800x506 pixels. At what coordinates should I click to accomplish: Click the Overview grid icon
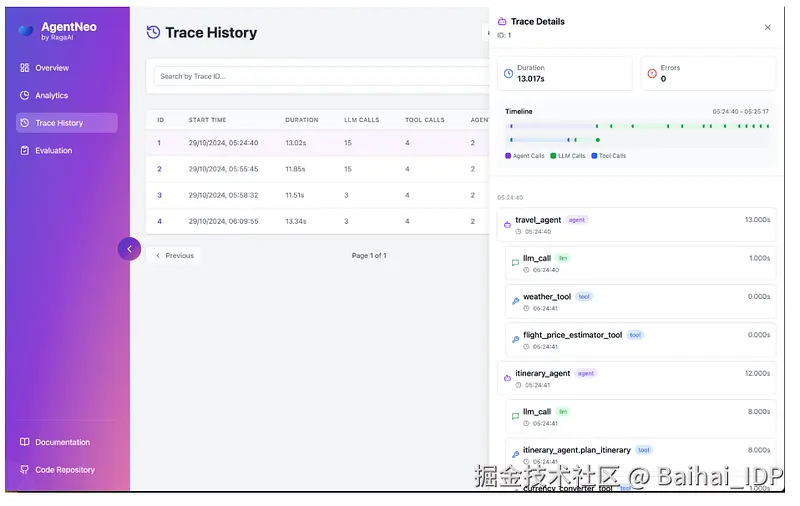point(24,68)
